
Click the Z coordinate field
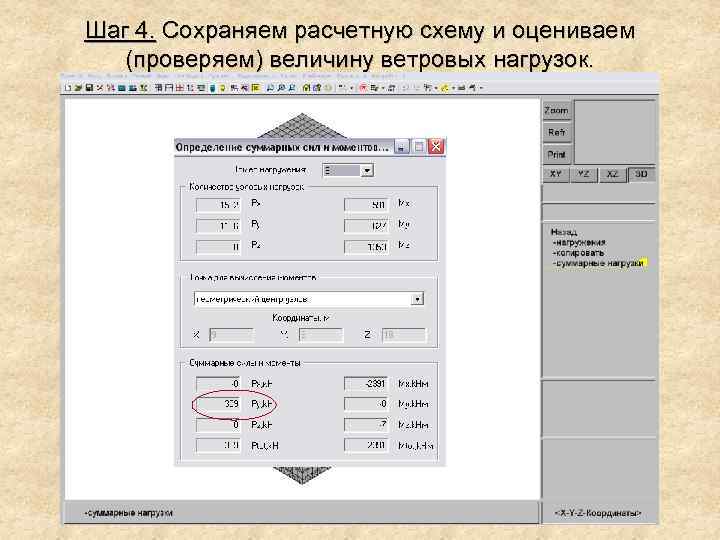[x=404, y=335]
